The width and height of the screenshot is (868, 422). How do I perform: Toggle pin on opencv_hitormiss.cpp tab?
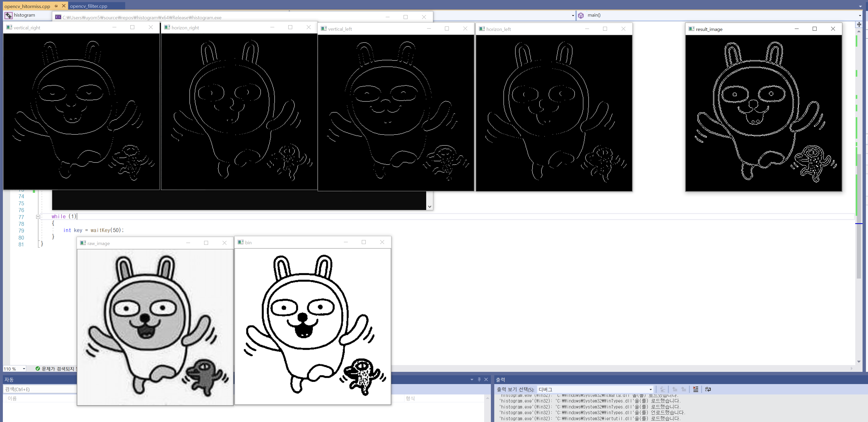tap(56, 6)
